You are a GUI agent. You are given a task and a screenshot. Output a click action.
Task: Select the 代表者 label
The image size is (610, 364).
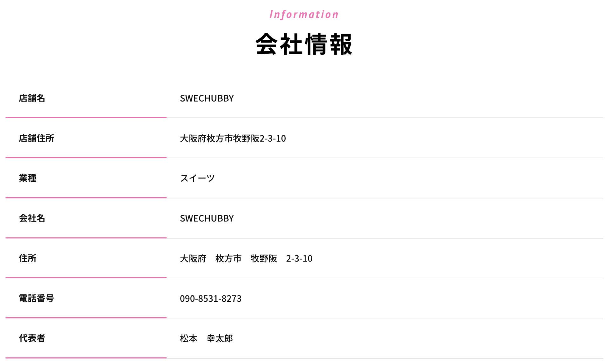coord(32,338)
